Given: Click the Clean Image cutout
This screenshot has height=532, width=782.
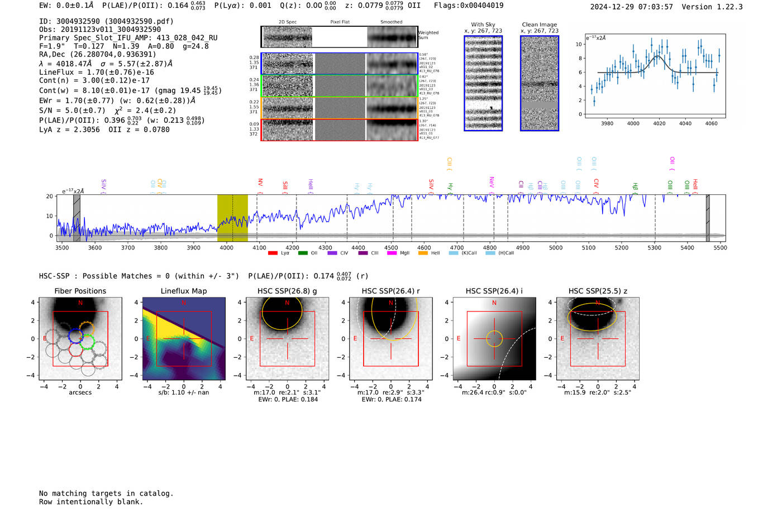Looking at the screenshot, I should pyautogui.click(x=540, y=83).
